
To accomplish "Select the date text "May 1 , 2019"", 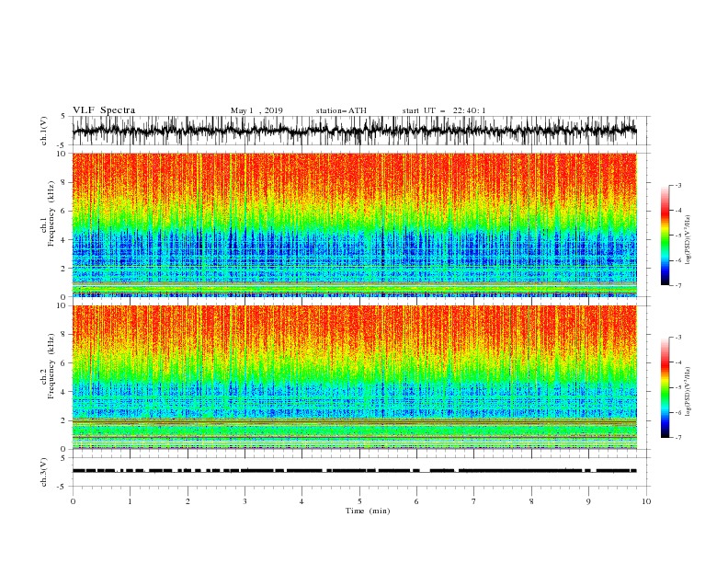I will (x=256, y=110).
